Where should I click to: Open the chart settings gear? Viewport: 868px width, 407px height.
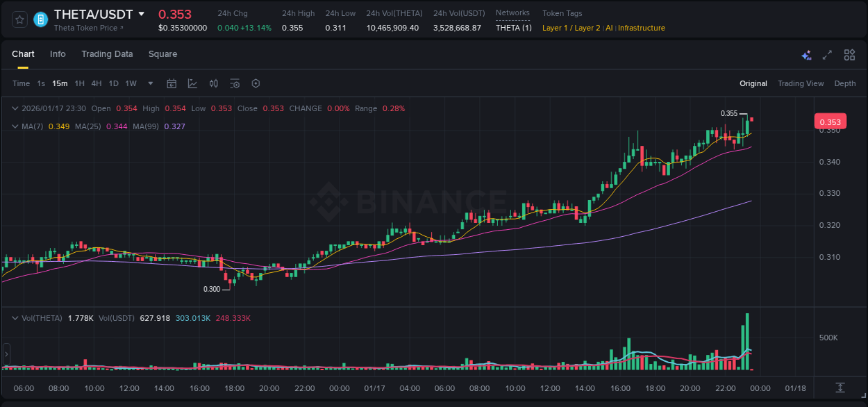click(x=256, y=83)
